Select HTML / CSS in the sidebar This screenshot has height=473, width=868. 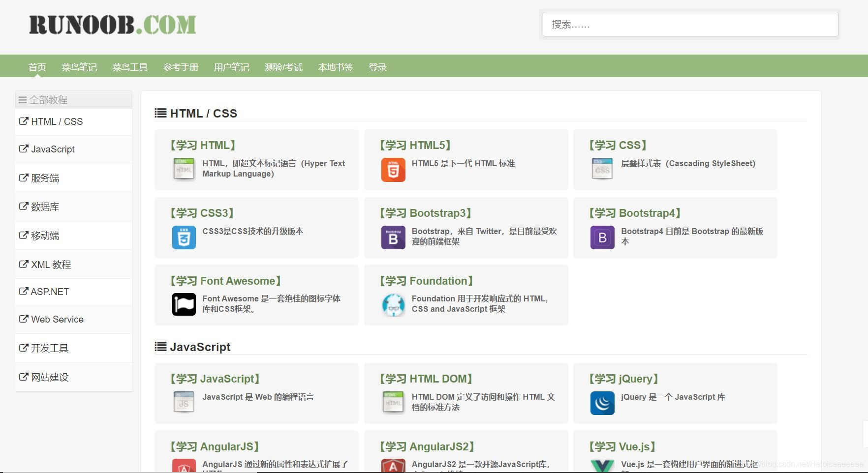click(x=74, y=121)
